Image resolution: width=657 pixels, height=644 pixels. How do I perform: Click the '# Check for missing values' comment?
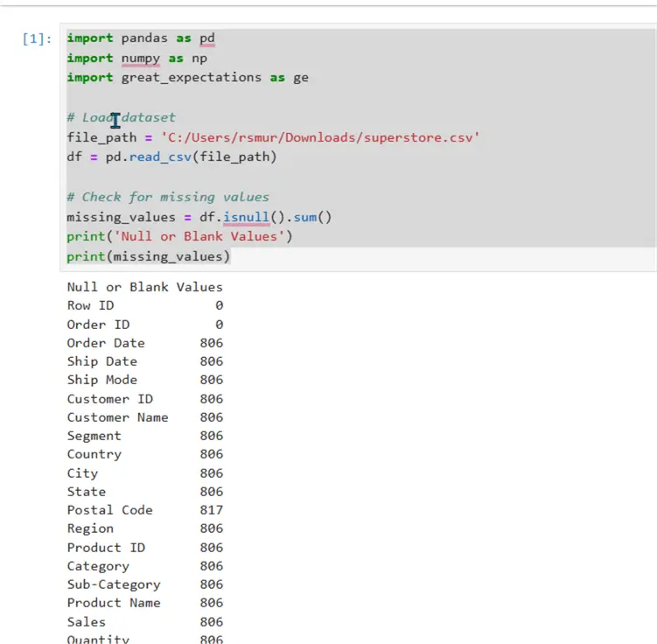click(168, 197)
